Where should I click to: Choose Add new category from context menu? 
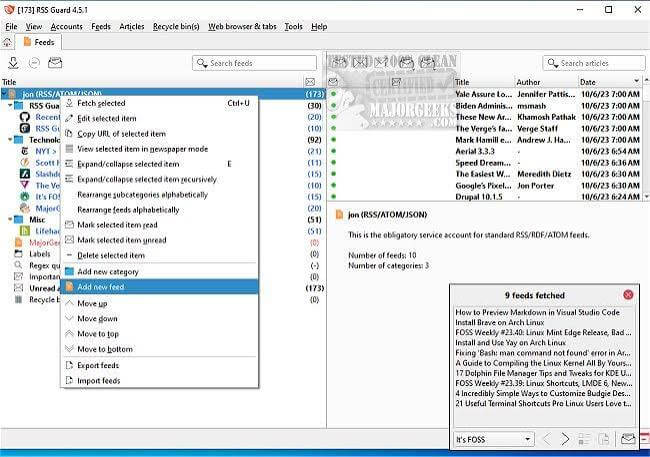(x=160, y=272)
